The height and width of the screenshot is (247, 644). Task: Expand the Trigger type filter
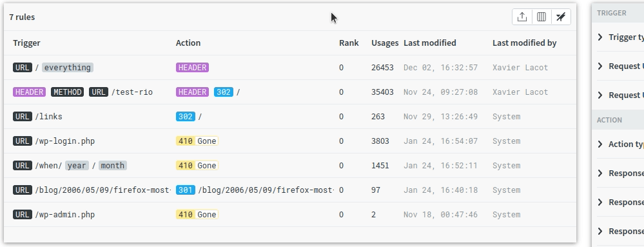[x=620, y=37]
